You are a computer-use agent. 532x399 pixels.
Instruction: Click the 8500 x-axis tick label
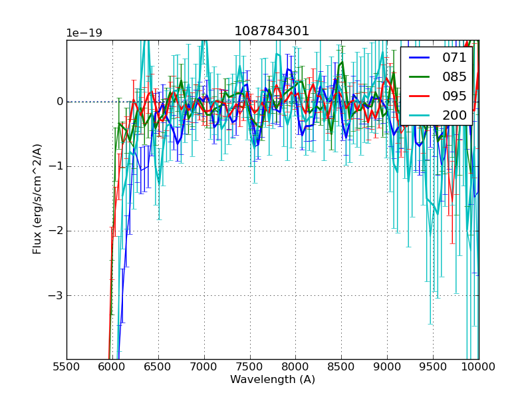click(341, 366)
